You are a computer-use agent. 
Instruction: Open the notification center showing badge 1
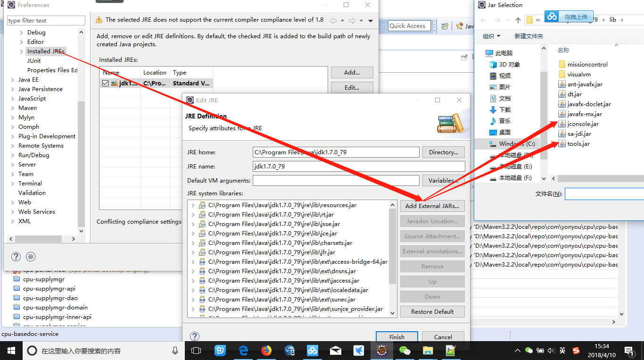click(630, 351)
